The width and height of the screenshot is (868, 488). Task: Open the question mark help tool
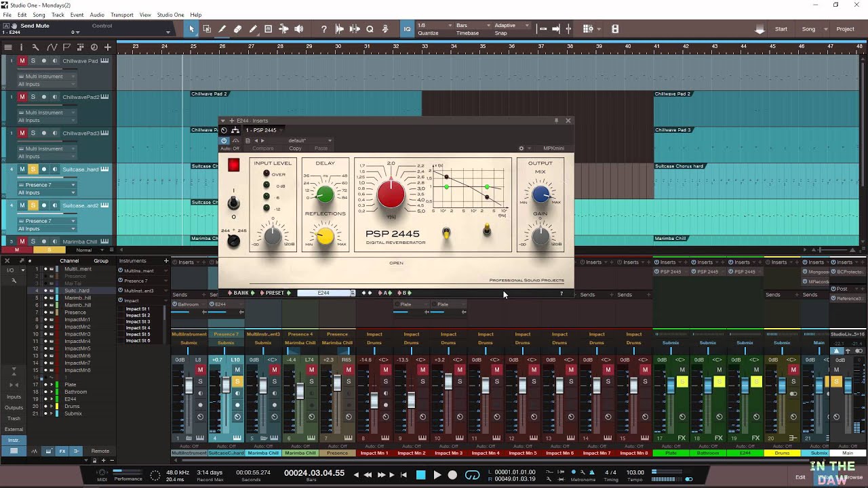coord(324,29)
